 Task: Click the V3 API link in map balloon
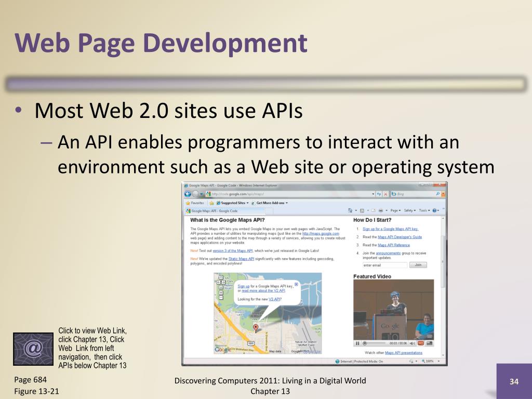pos(274,299)
